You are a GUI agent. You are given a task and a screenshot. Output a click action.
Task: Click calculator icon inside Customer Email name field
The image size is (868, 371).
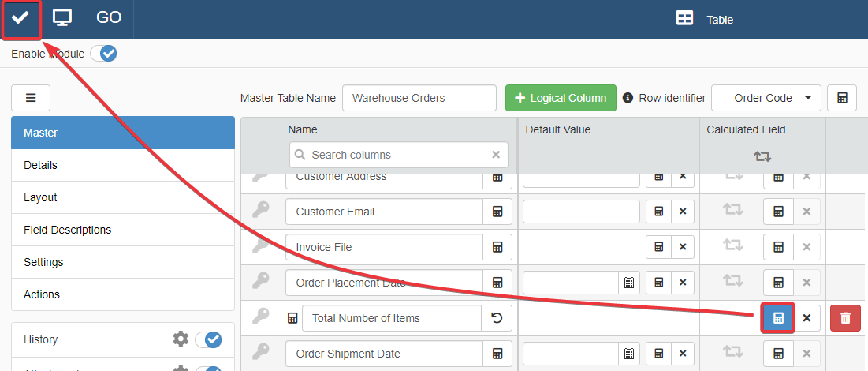(497, 212)
